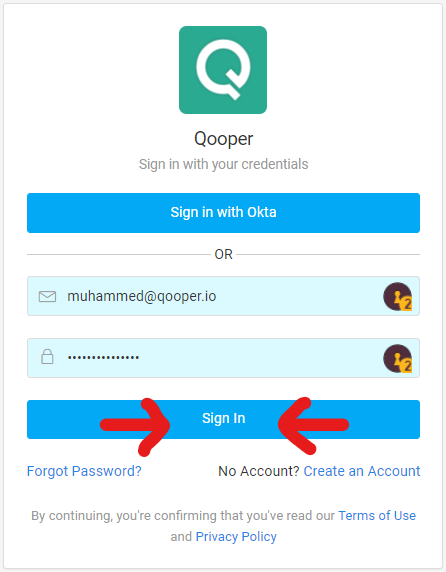Click the green Qooper logo
Image resolution: width=446 pixels, height=572 pixels.
pos(223,70)
